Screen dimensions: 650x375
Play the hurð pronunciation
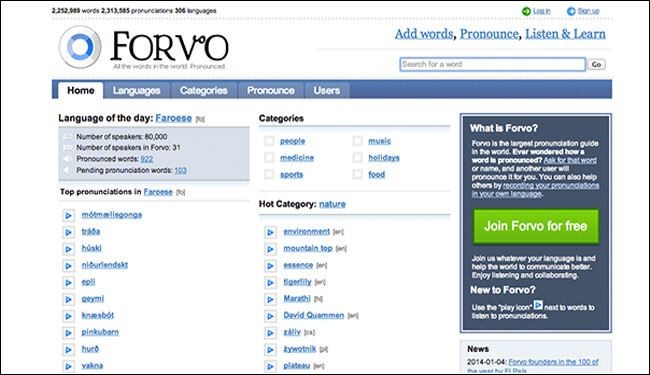tap(68, 350)
